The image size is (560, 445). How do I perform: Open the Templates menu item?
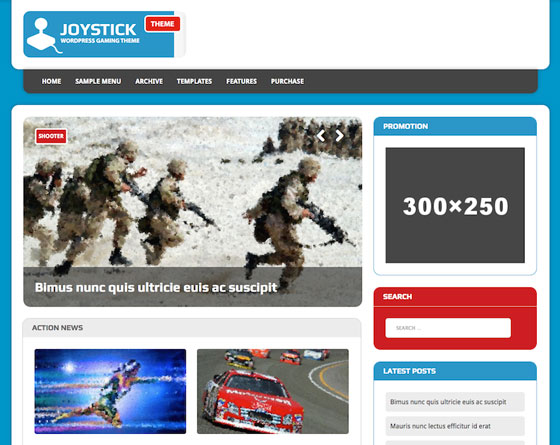coord(194,81)
